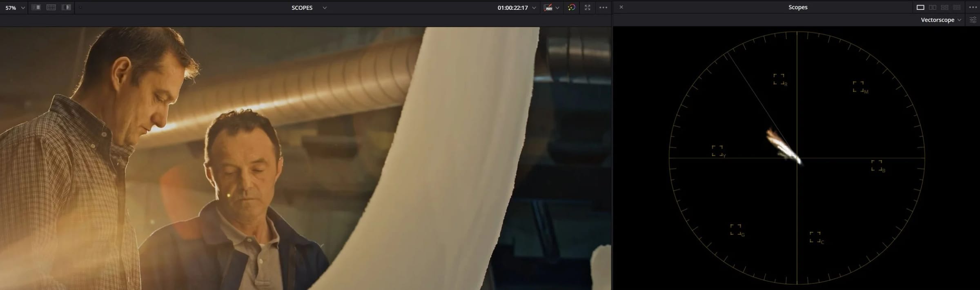Select the six-scope grid layout icon
This screenshot has height=290, width=980.
click(x=957, y=7)
